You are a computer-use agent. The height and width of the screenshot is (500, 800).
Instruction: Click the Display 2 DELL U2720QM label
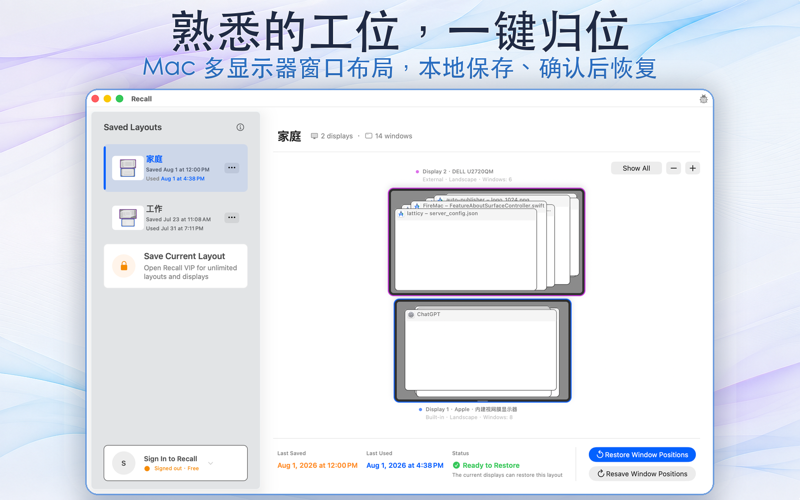click(458, 171)
